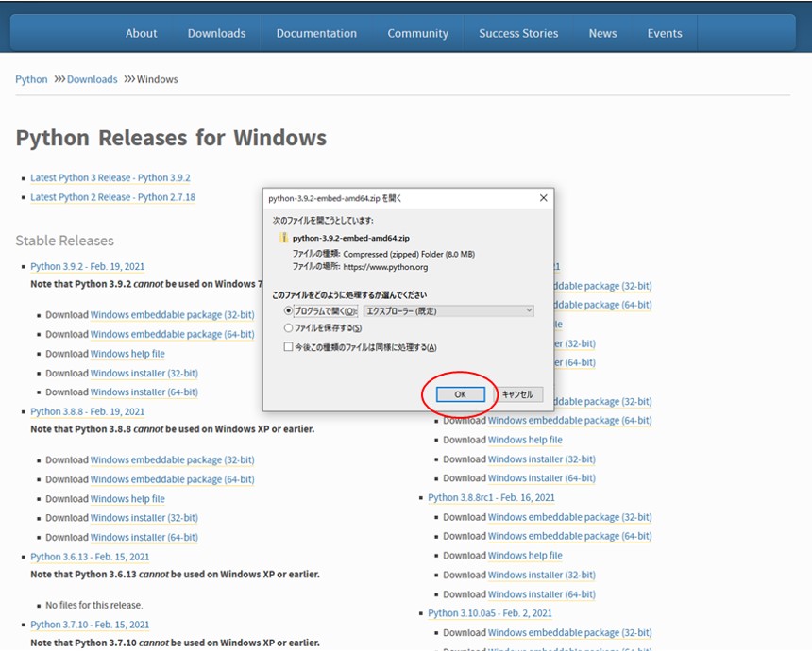Select the プログラムで開く radio button

pos(288,311)
